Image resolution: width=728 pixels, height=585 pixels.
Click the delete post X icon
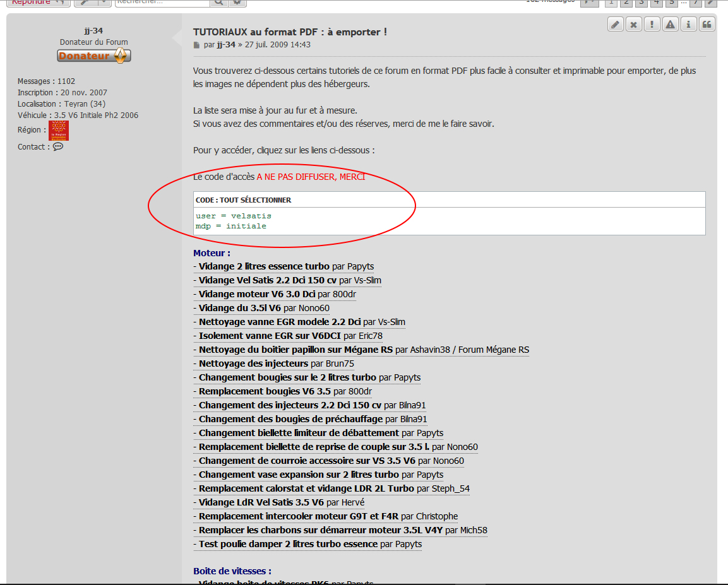pos(634,25)
